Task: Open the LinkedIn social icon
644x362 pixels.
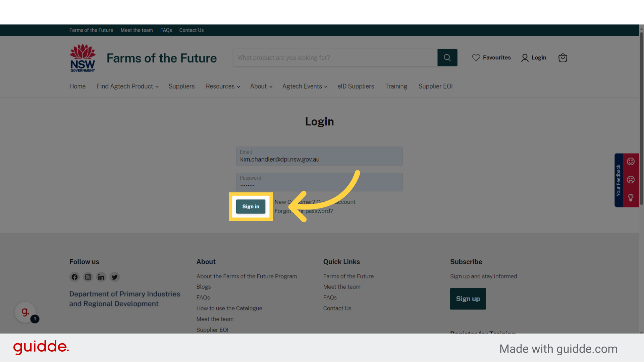Action: coord(101,277)
